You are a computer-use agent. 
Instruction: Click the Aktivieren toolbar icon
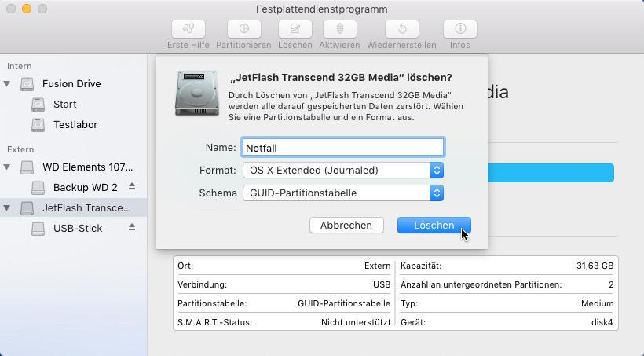[339, 29]
